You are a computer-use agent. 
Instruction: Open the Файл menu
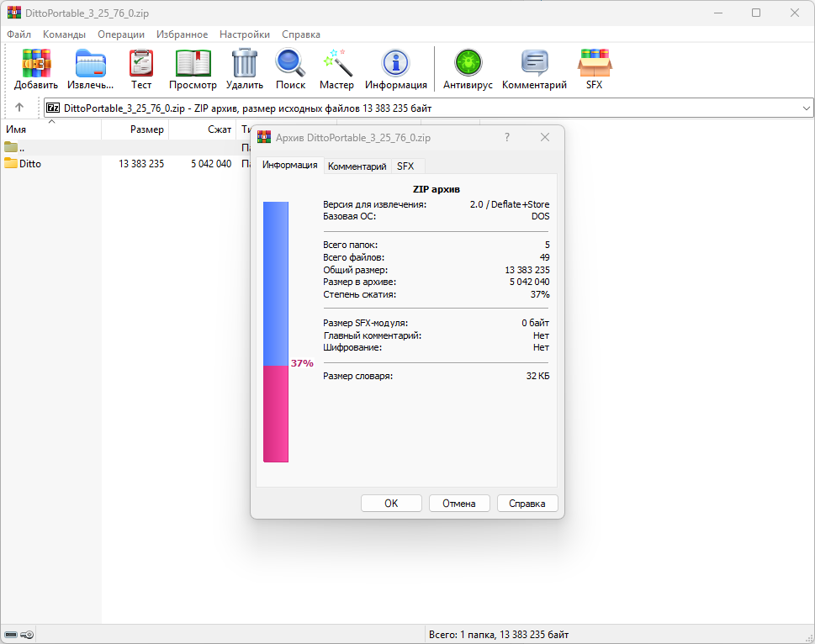(19, 34)
